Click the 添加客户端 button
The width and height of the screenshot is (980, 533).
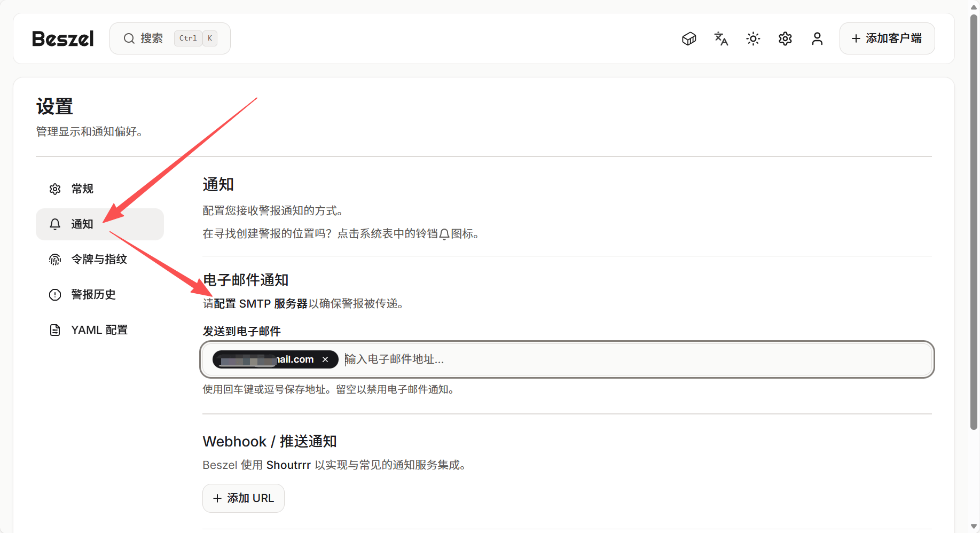[887, 38]
